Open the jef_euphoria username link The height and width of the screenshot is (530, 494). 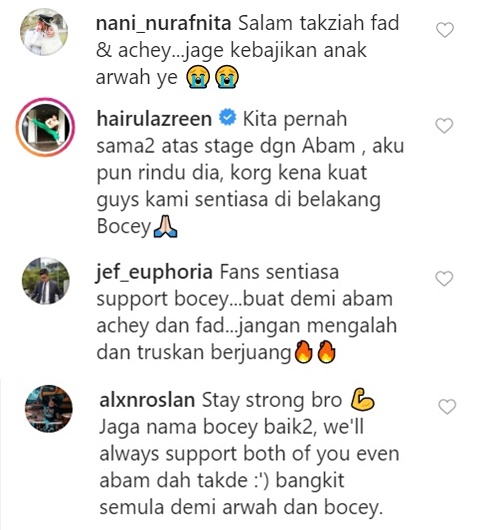155,273
